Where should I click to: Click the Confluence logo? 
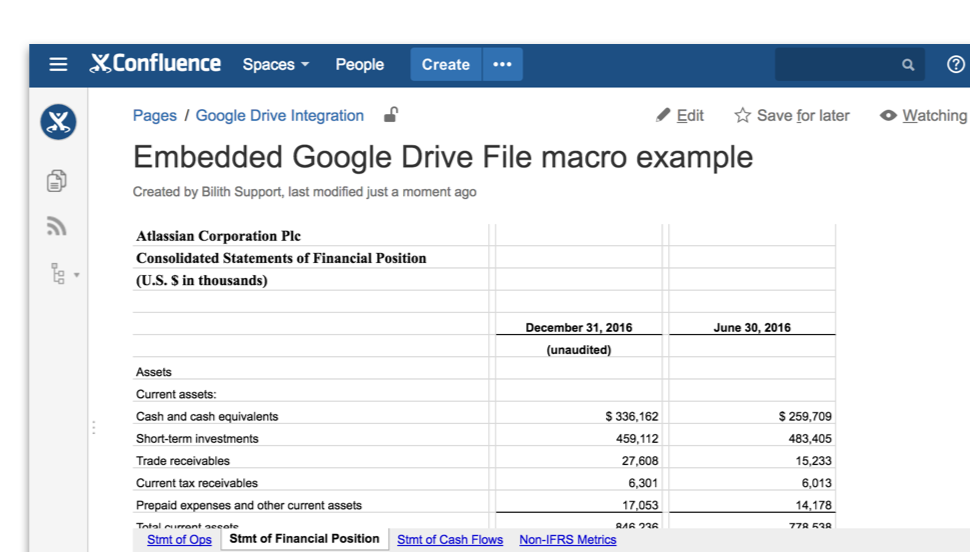[156, 64]
